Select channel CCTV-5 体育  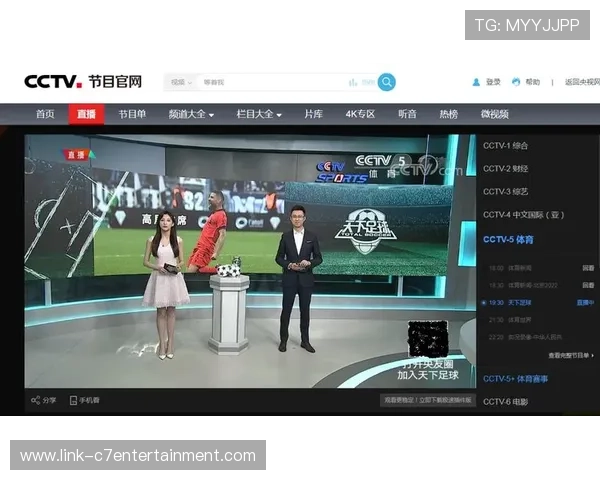point(508,240)
